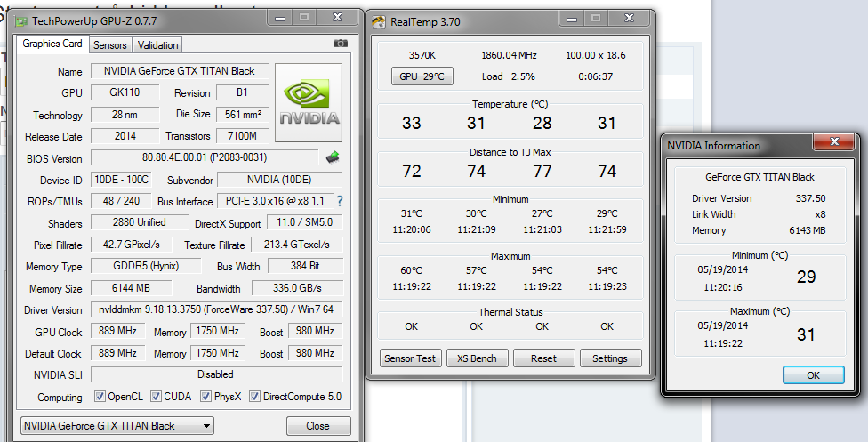Click the first core temperature 33

(411, 123)
